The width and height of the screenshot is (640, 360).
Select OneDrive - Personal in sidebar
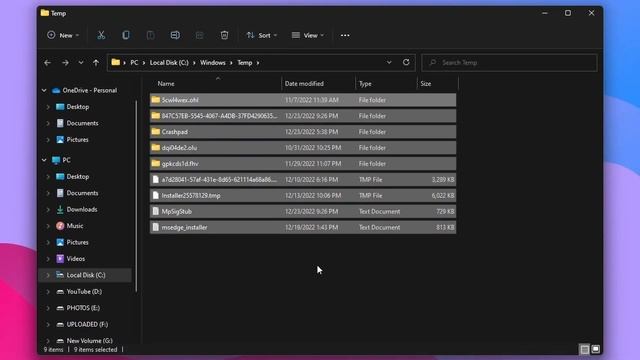coord(89,91)
